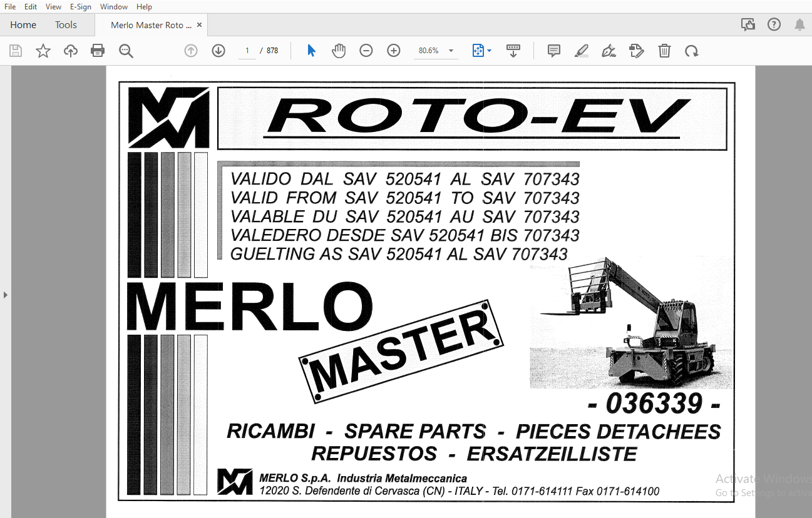Click the line 'VALID FROM SAV 520541 TO SAV 707343'
Viewport: 812px width, 518px height.
click(405, 198)
